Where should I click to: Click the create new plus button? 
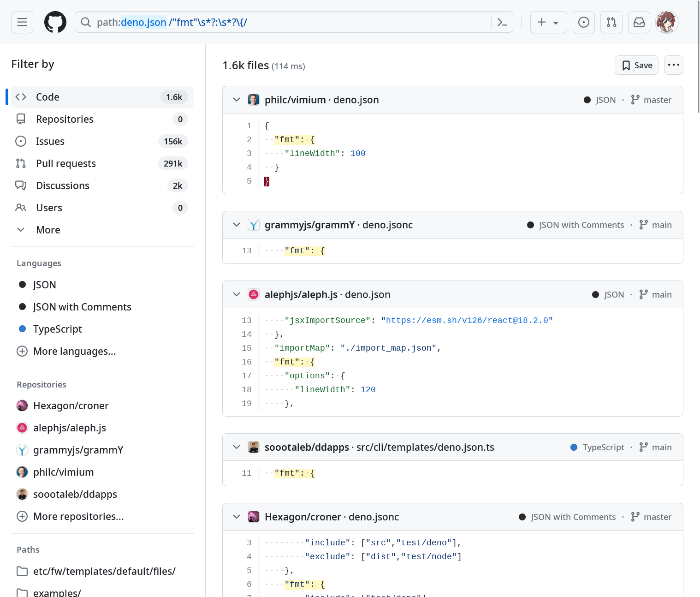click(x=548, y=22)
